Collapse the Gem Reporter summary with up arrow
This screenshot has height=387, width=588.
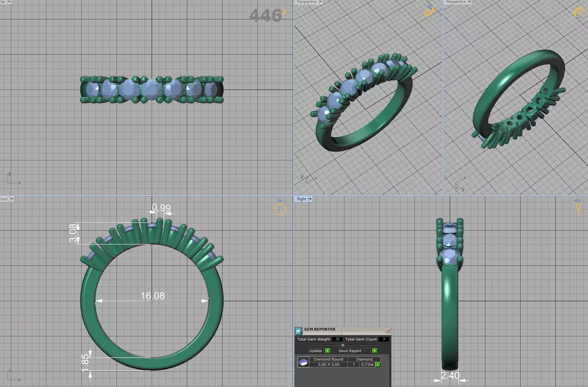coord(343,345)
